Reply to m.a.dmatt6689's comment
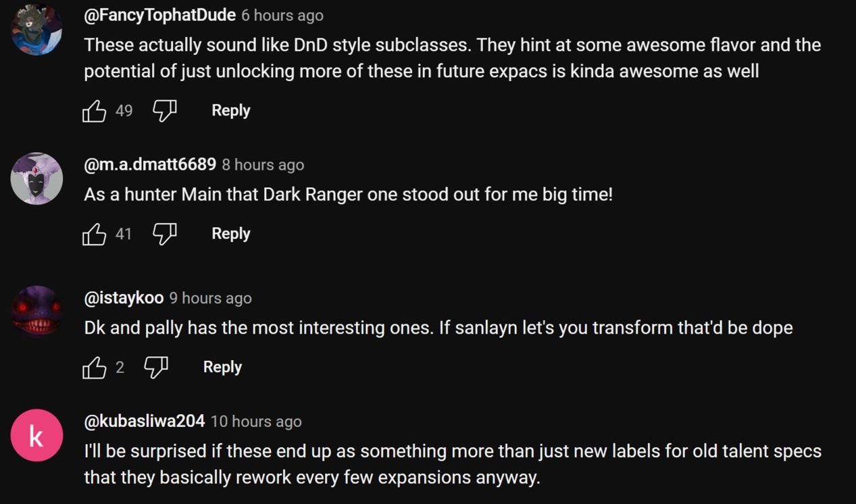The height and width of the screenshot is (504, 856). pyautogui.click(x=230, y=234)
